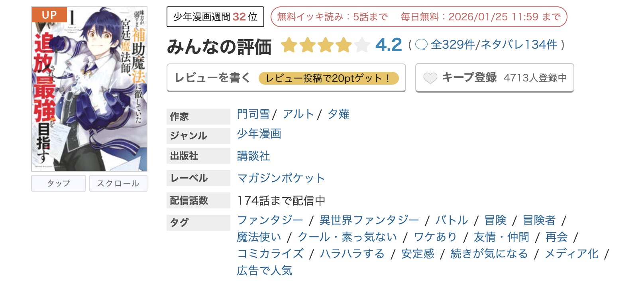Open publisher 講談社 link
This screenshot has height=293, width=644.
coord(253,156)
